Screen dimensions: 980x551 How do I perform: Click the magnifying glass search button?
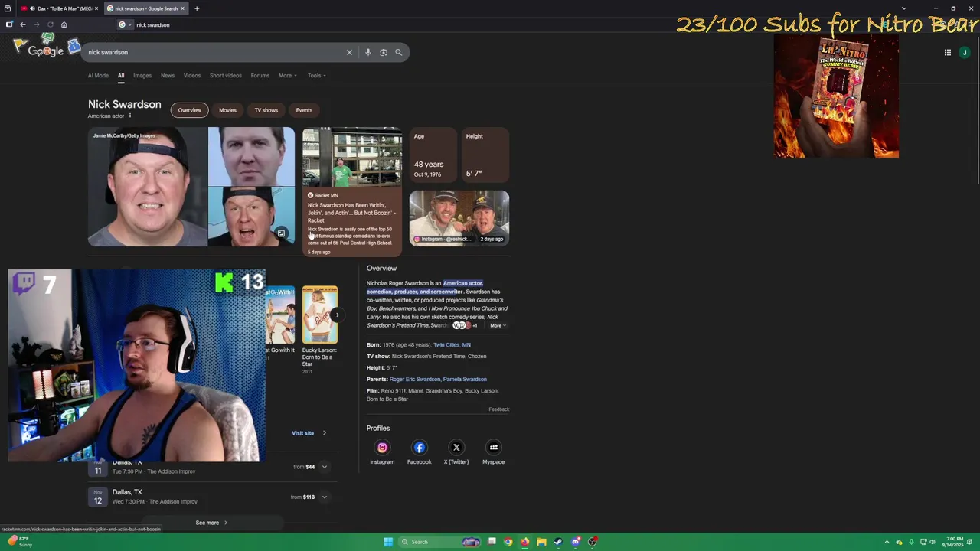coord(398,52)
